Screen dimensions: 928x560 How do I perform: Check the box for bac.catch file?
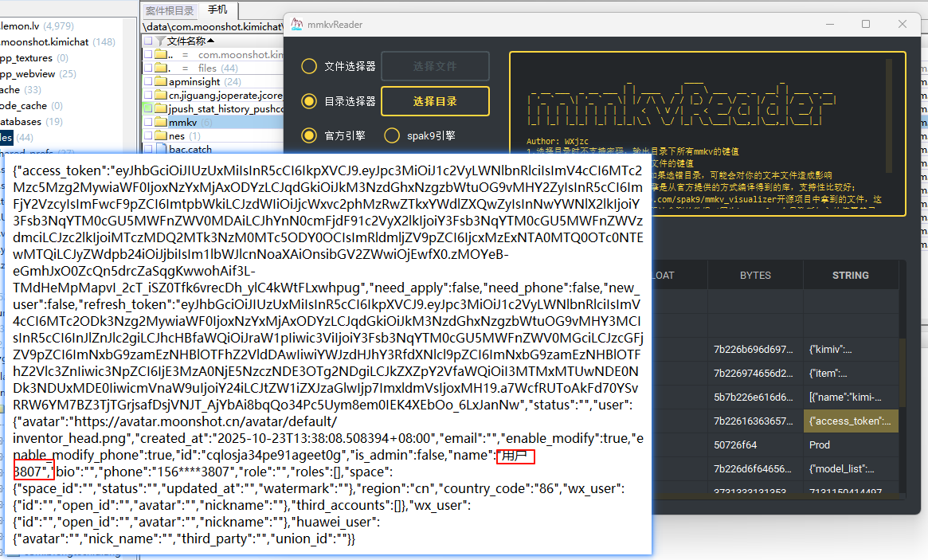[x=148, y=149]
